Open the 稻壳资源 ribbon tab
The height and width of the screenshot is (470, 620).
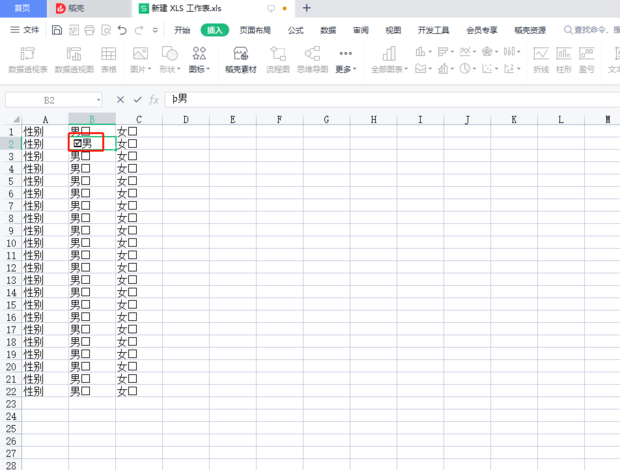tap(530, 30)
